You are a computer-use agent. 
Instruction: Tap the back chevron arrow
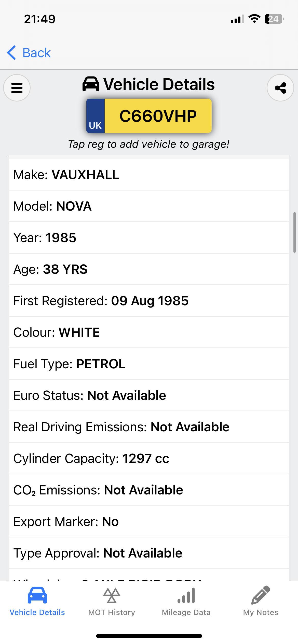click(x=12, y=53)
